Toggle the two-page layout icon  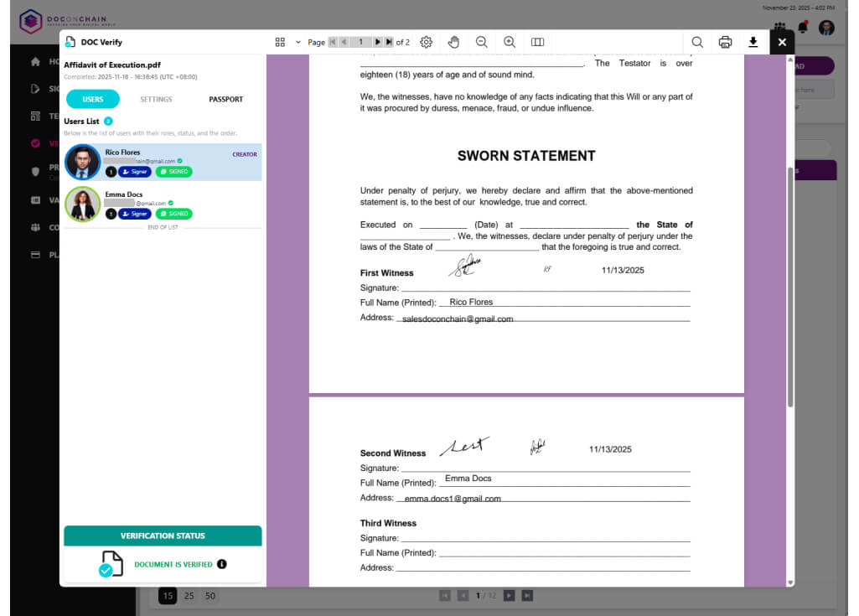(x=537, y=42)
